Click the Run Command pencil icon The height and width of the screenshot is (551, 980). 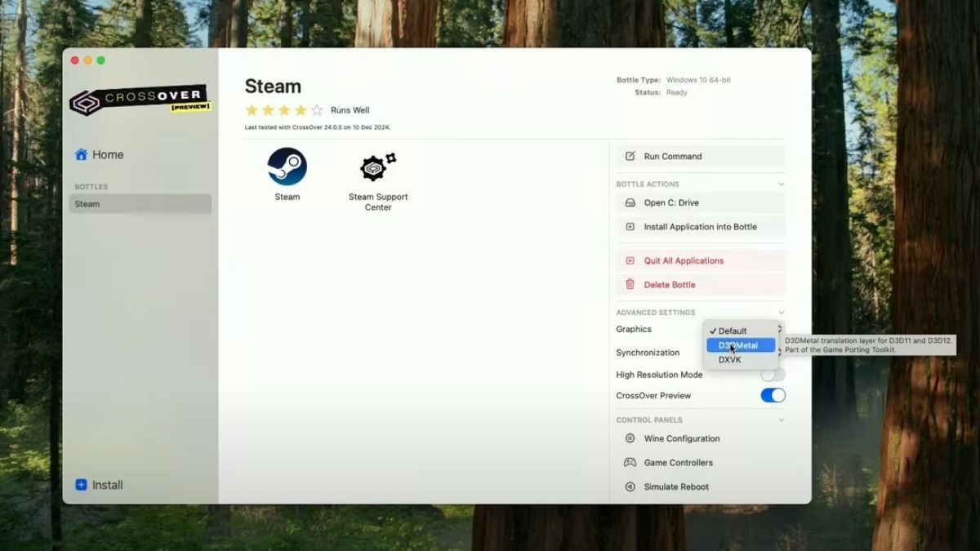630,156
